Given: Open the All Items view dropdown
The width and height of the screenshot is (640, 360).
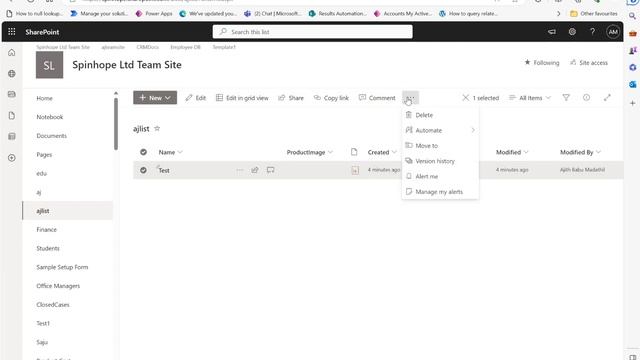Looking at the screenshot, I should pos(530,98).
